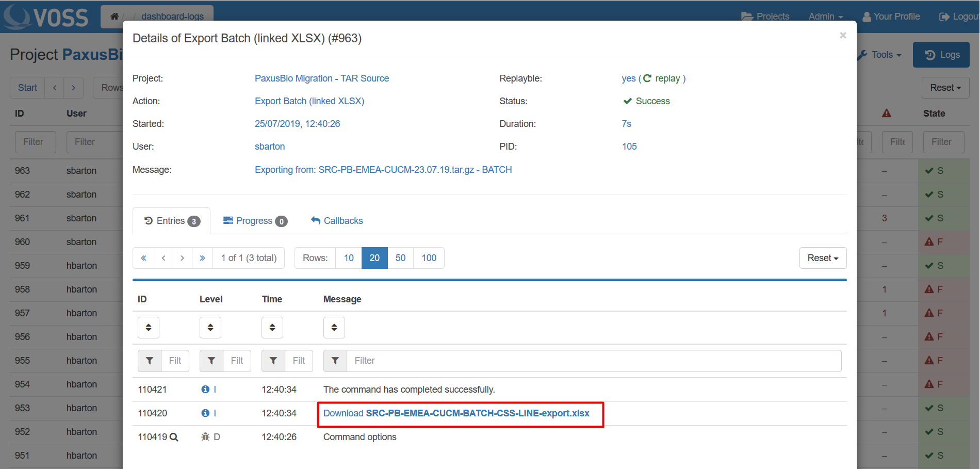Toggle sort order on the Time column
The width and height of the screenshot is (980, 469).
(272, 328)
